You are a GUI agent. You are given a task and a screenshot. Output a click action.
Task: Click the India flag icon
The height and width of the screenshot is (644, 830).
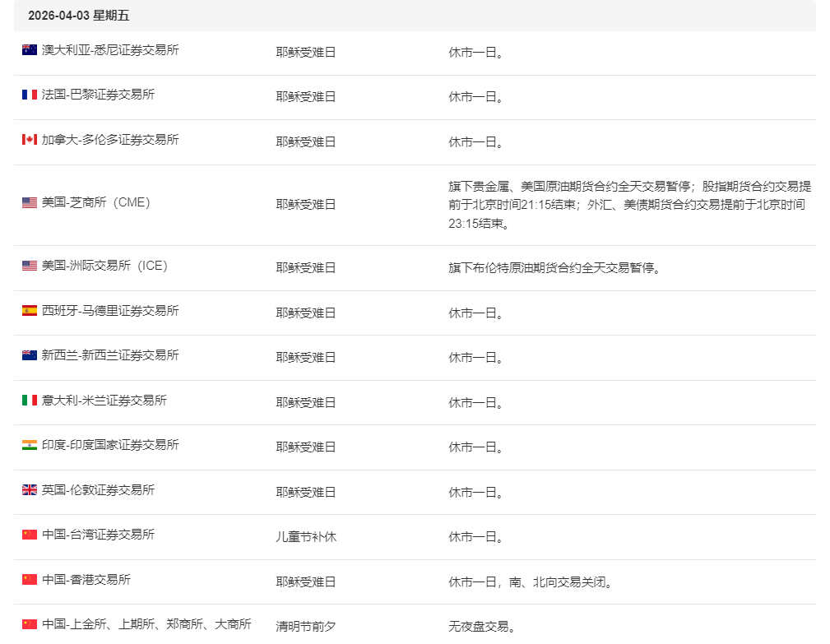[x=29, y=444]
